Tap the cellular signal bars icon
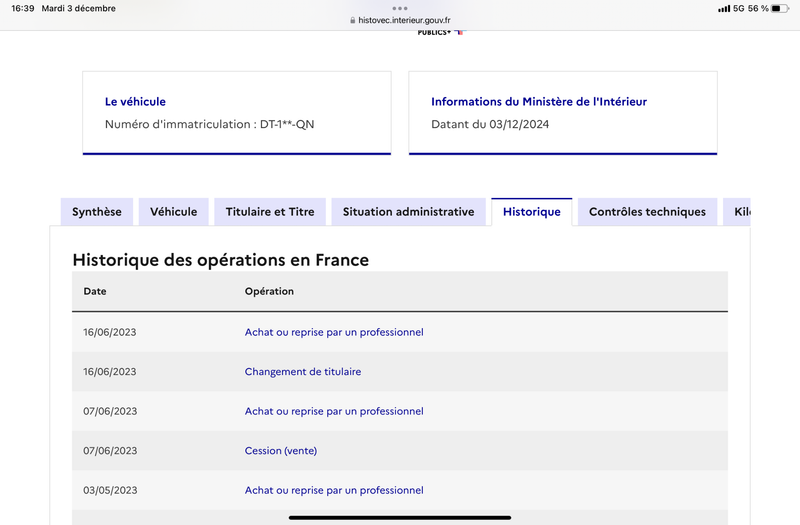 click(x=724, y=9)
